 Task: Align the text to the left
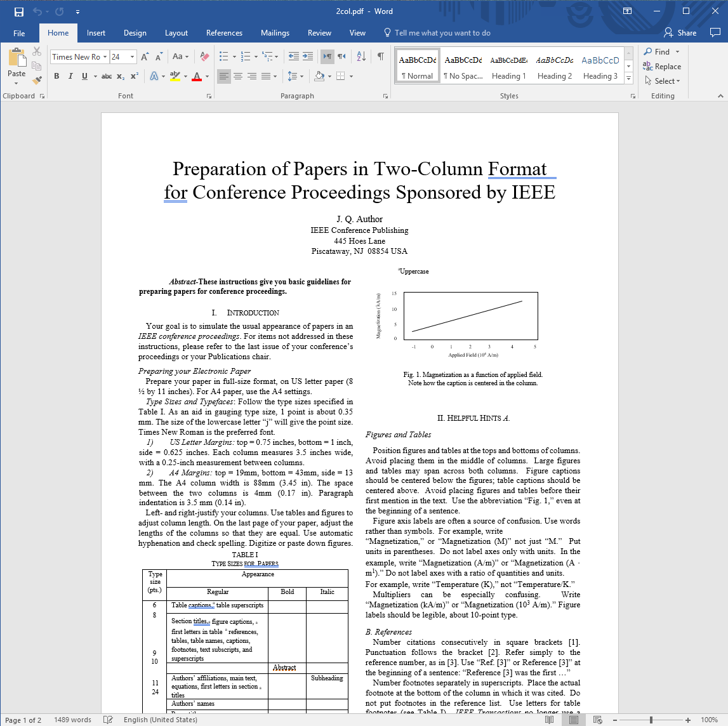tap(224, 76)
